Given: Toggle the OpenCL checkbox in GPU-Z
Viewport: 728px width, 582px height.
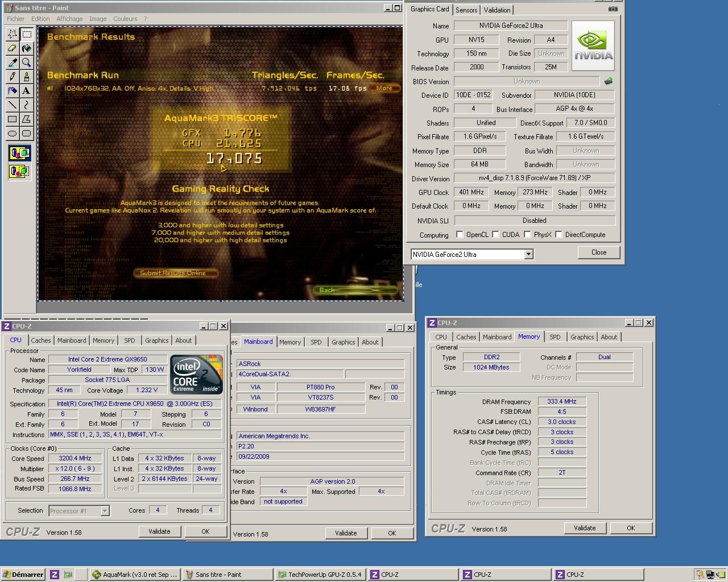Looking at the screenshot, I should [460, 235].
